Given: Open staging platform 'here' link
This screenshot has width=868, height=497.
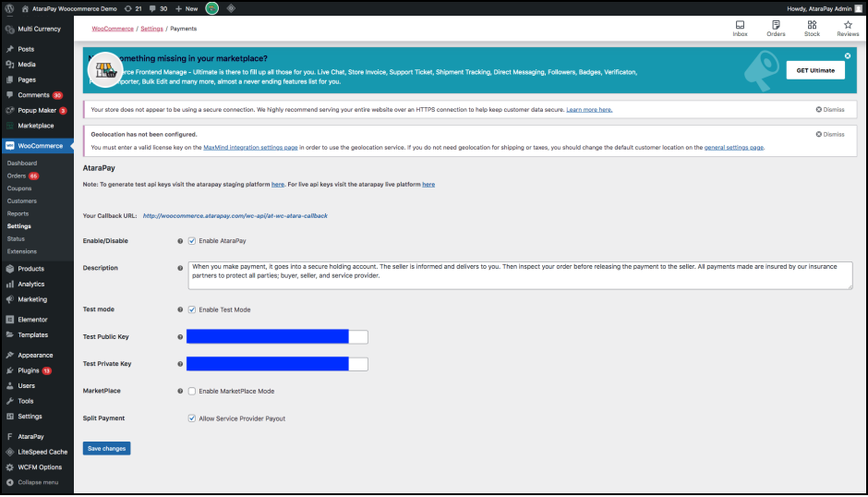Looking at the screenshot, I should (278, 185).
